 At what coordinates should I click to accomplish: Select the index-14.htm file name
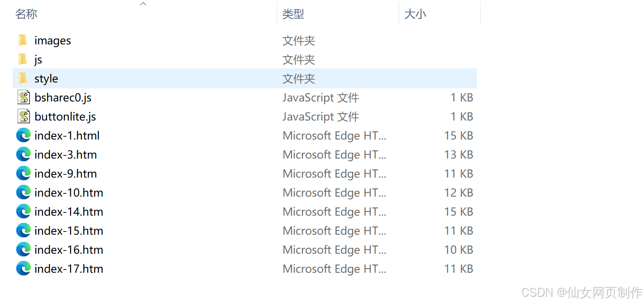point(68,211)
